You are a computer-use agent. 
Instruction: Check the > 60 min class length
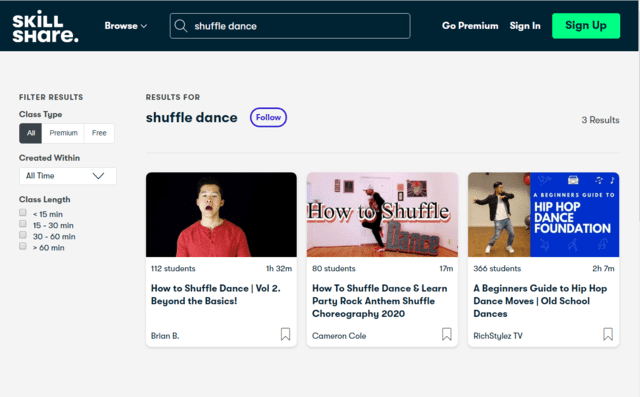[x=23, y=246]
